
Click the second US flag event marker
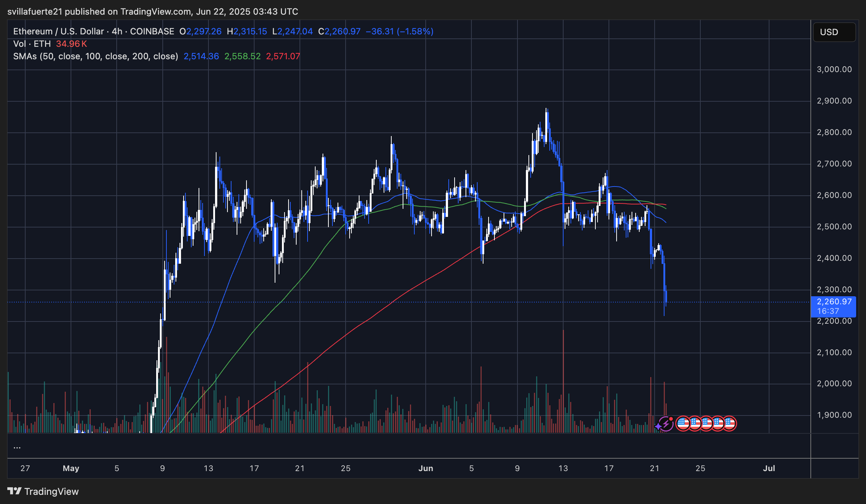[695, 423]
